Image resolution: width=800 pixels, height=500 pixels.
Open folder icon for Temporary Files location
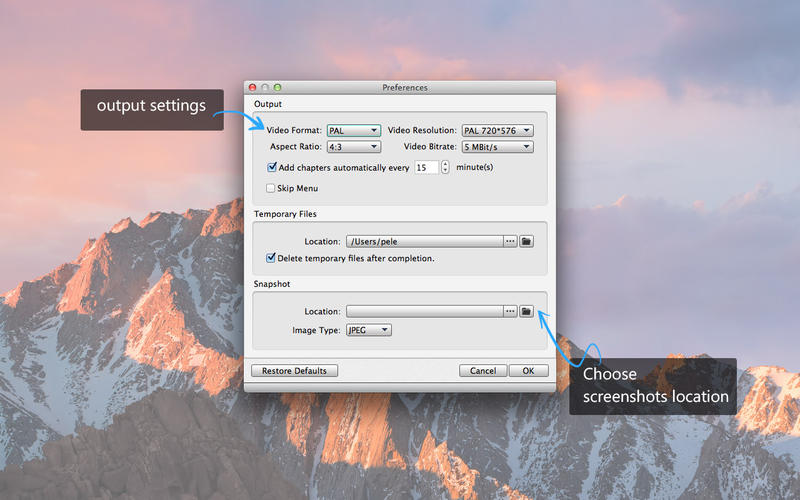[x=526, y=241]
